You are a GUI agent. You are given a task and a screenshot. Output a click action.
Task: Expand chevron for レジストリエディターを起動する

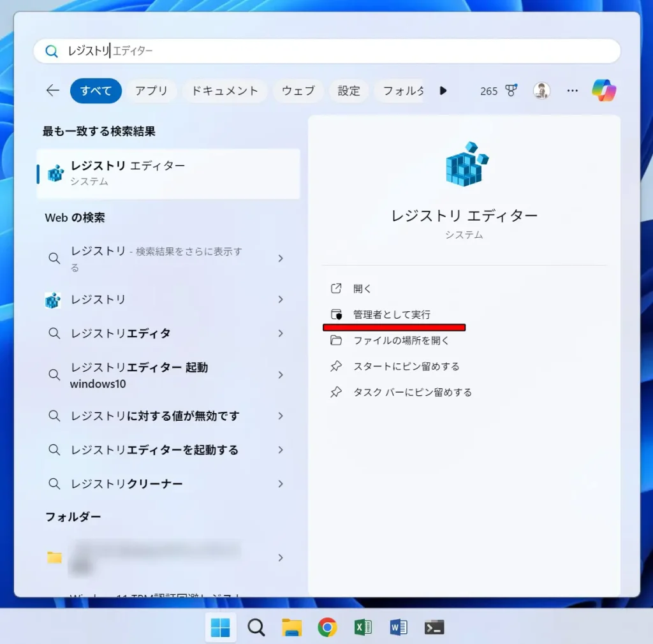(281, 450)
